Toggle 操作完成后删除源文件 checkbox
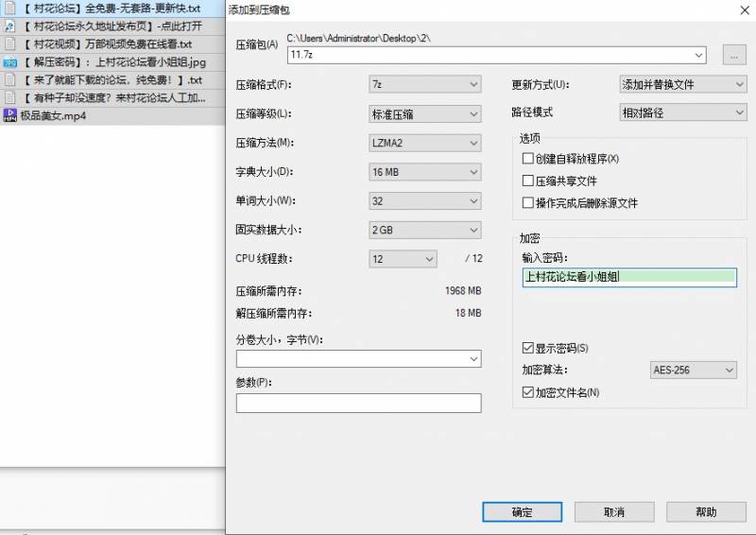This screenshot has width=756, height=535. [528, 202]
